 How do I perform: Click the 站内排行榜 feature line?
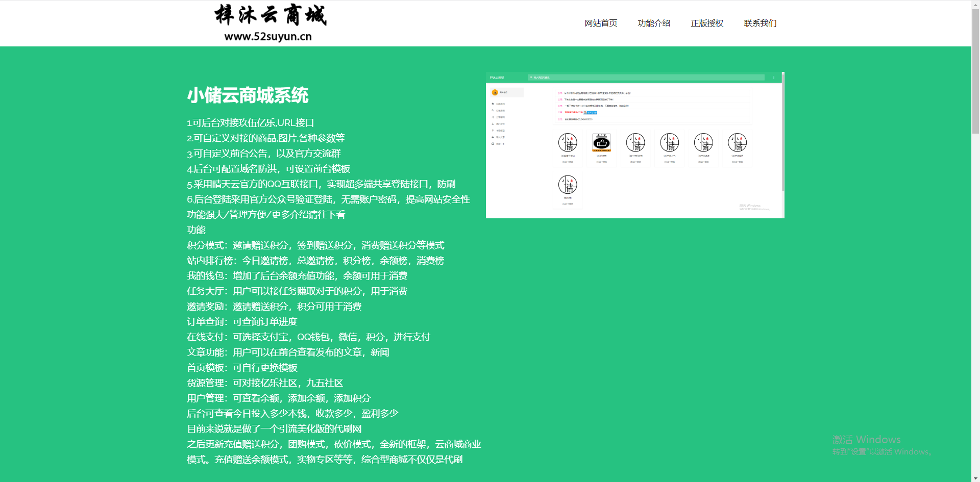[315, 261]
